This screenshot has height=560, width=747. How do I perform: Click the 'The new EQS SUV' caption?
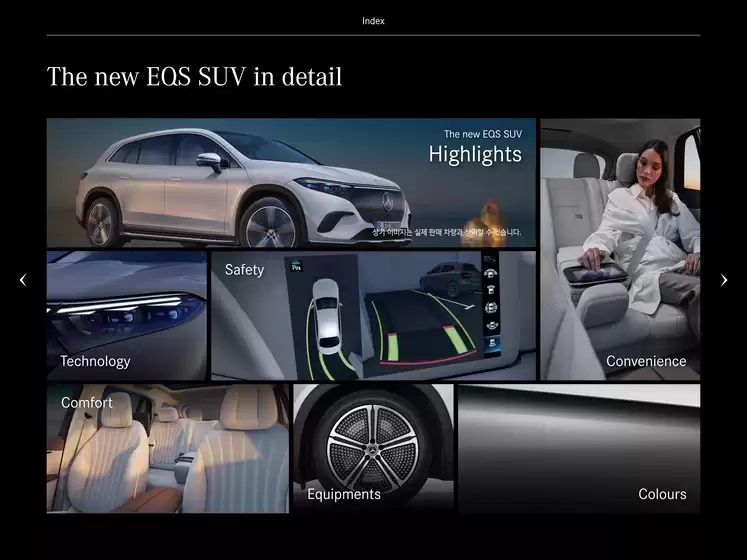tap(483, 134)
